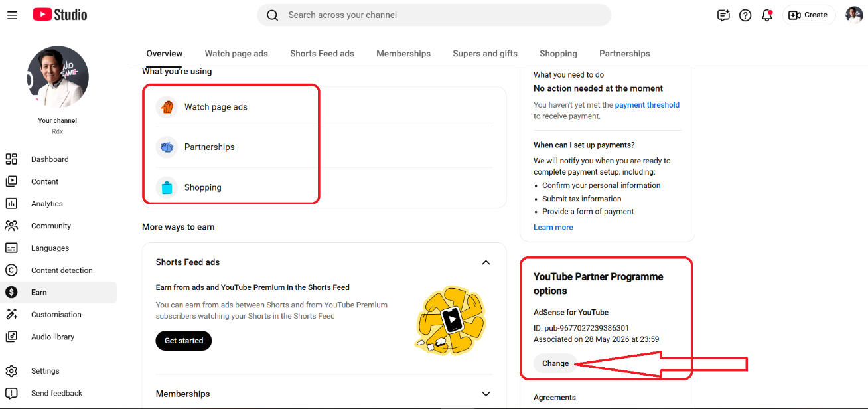Open the notifications bell
The image size is (868, 409).
[x=767, y=15]
